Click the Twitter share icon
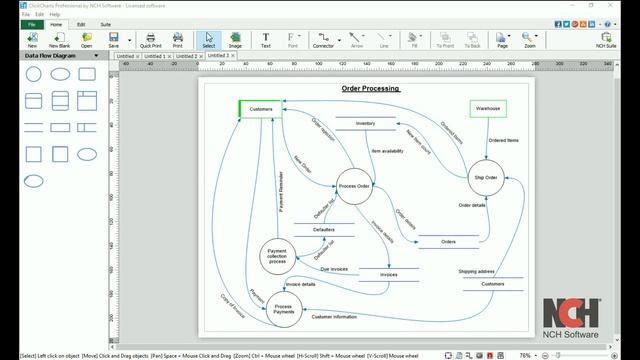640x360 pixels. tap(567, 24)
